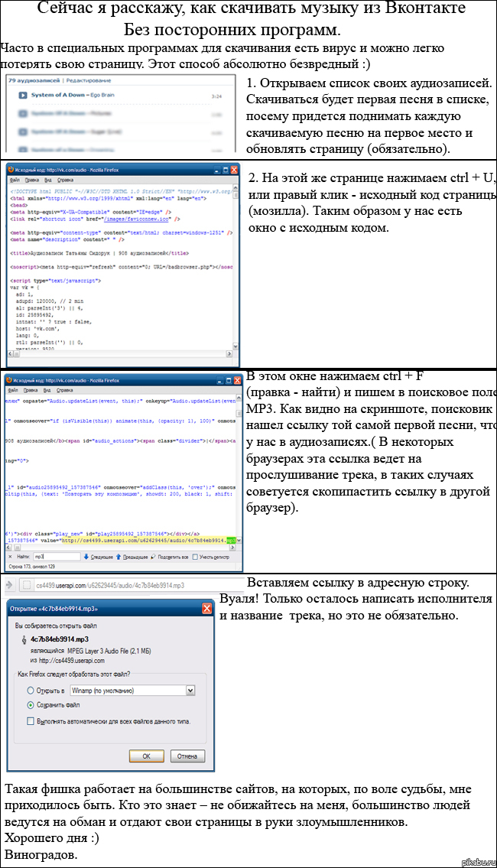Click browser forward arrow beside address bar
497x868 pixels.
tap(10, 585)
